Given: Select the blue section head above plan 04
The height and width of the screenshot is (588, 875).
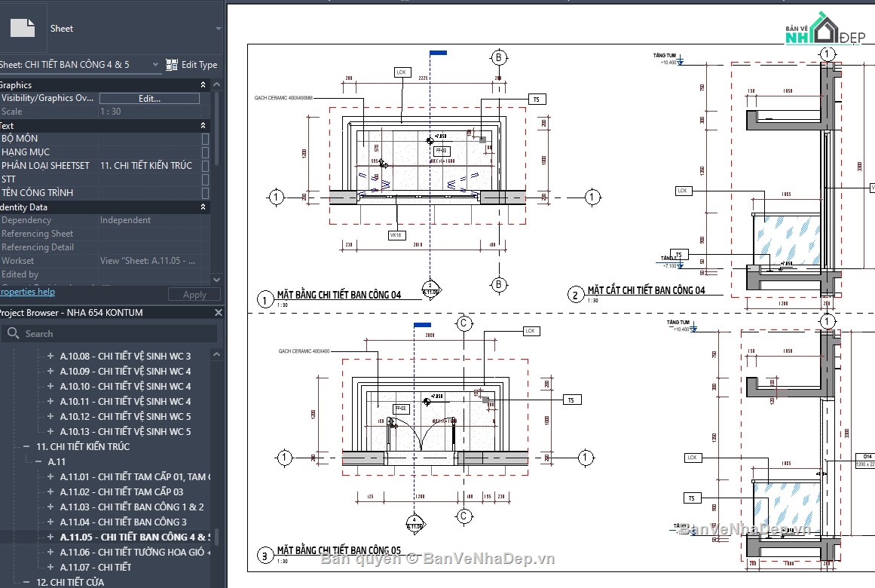Looking at the screenshot, I should 438,53.
